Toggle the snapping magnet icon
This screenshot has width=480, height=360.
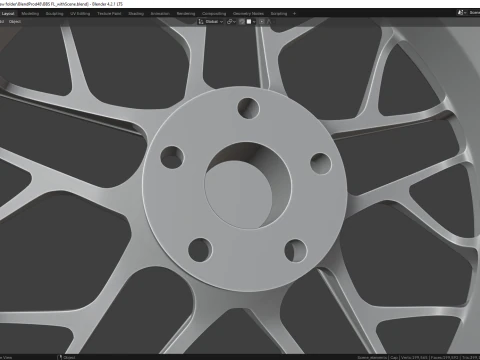click(x=242, y=22)
